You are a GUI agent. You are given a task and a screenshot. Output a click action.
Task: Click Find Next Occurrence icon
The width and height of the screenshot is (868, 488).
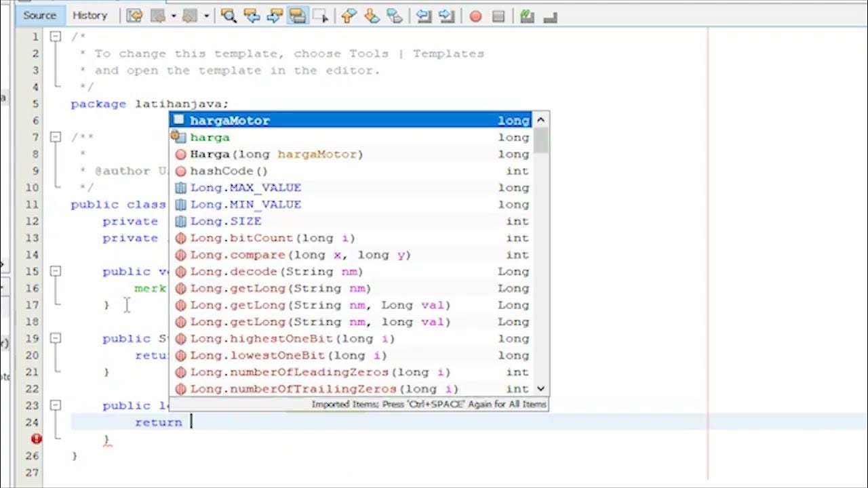(x=275, y=16)
